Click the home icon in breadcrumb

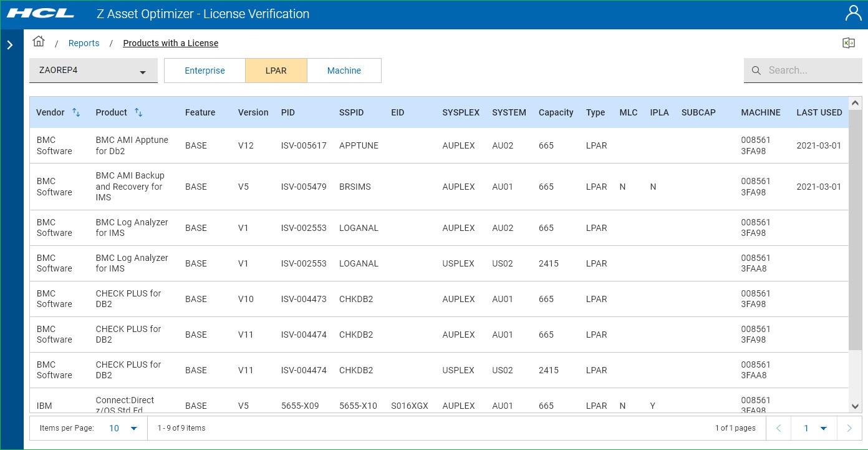[39, 42]
